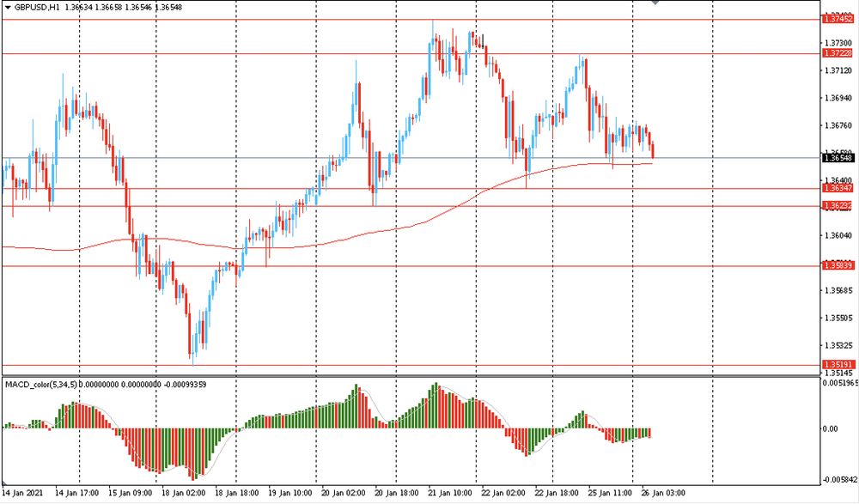Click the 15 Jan 09:00 time label
The height and width of the screenshot is (504, 859).
pos(130,493)
